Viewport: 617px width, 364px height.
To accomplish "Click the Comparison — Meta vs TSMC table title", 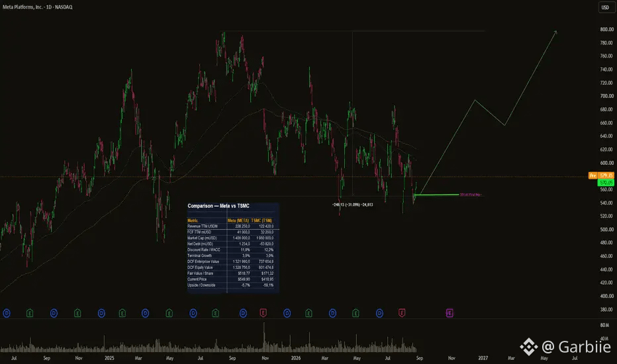I will click(218, 206).
